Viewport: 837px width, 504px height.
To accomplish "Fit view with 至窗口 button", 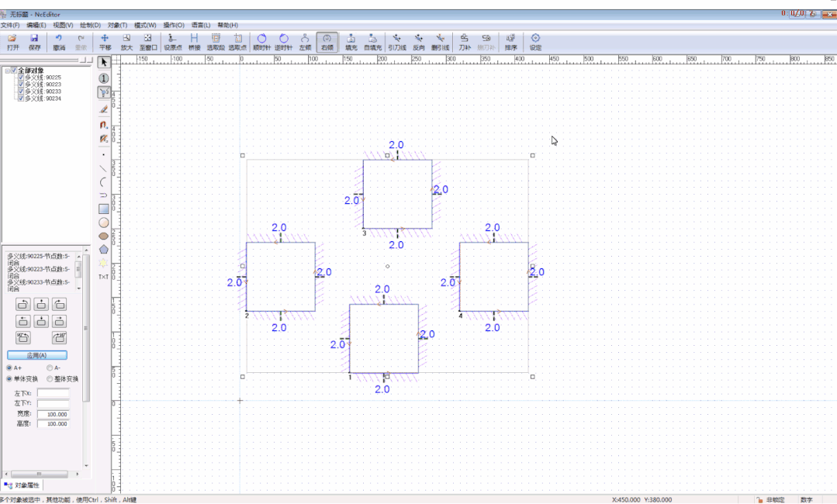I will (148, 42).
